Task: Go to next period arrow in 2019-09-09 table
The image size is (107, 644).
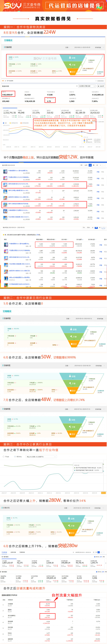Action: click(x=104, y=165)
